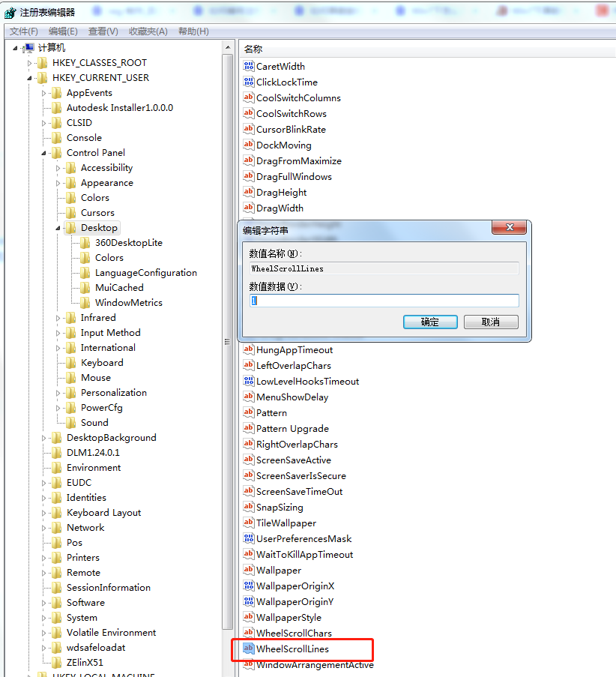The image size is (616, 677).
Task: Select the Environment key
Action: coord(94,468)
